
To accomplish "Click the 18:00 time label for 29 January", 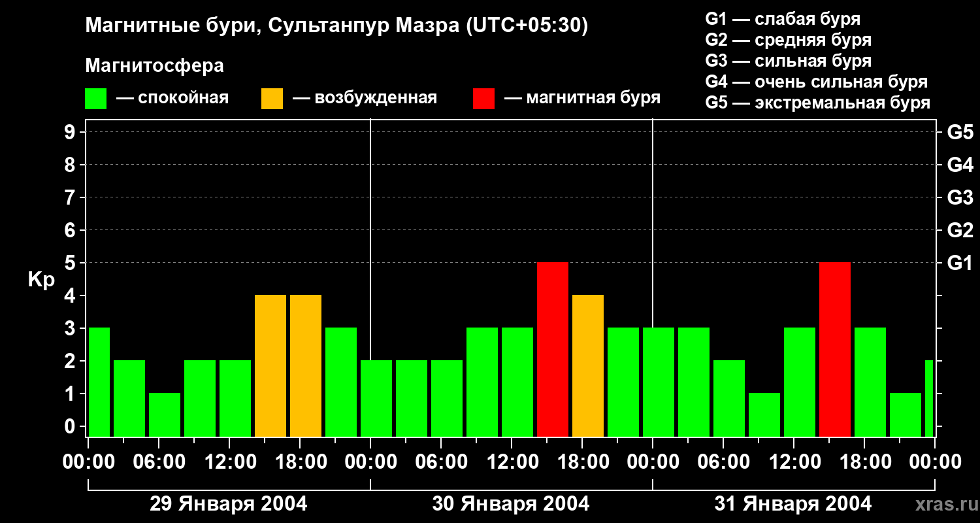I will point(300,462).
